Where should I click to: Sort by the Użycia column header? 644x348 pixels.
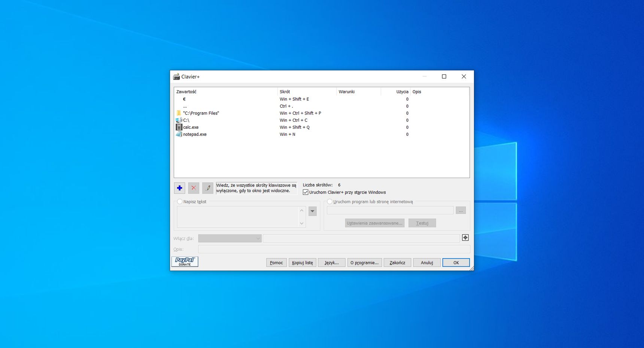[396, 92]
